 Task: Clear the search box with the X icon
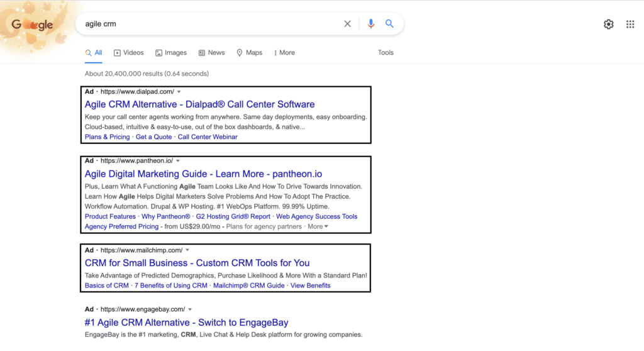click(x=347, y=24)
